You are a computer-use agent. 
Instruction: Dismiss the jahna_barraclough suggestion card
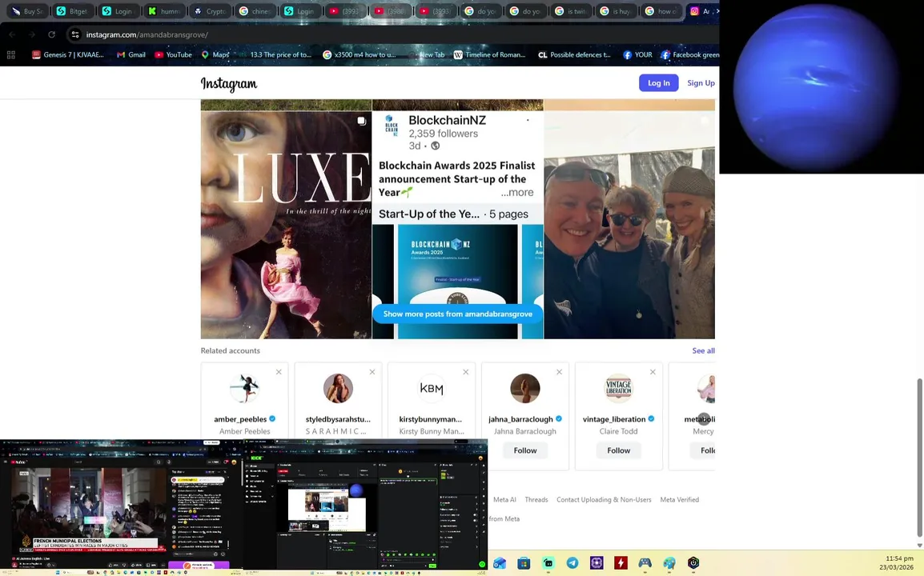559,372
